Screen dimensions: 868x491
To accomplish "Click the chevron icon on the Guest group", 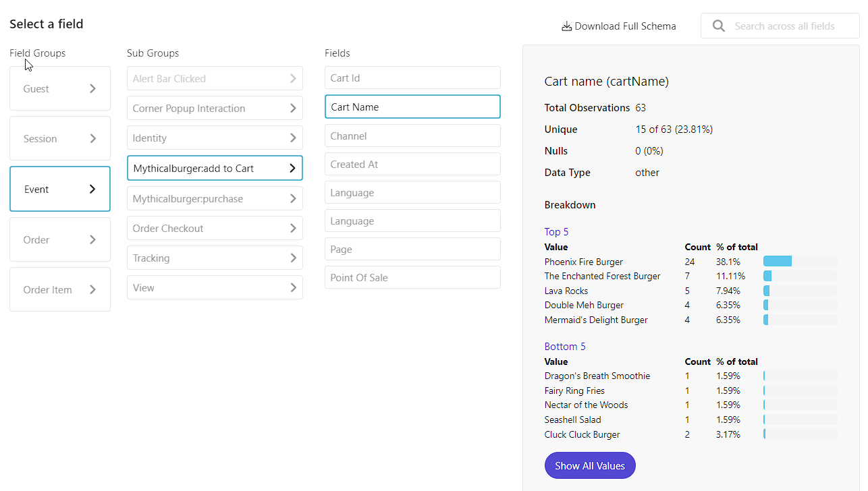I will (93, 88).
